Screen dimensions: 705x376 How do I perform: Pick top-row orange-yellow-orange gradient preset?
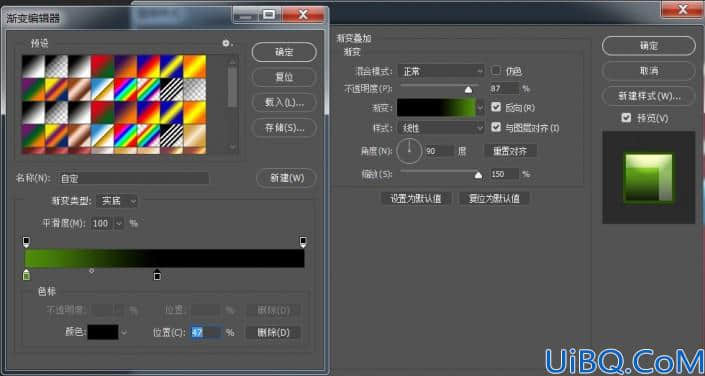(x=195, y=67)
